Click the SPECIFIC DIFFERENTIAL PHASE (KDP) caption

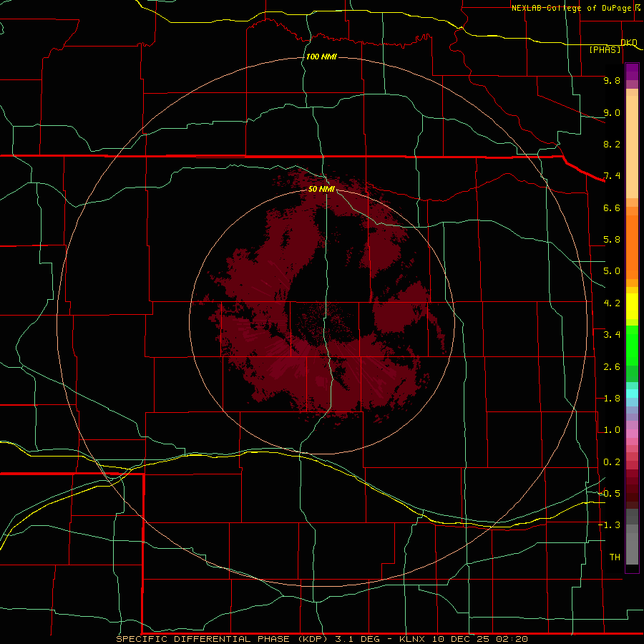(223, 639)
